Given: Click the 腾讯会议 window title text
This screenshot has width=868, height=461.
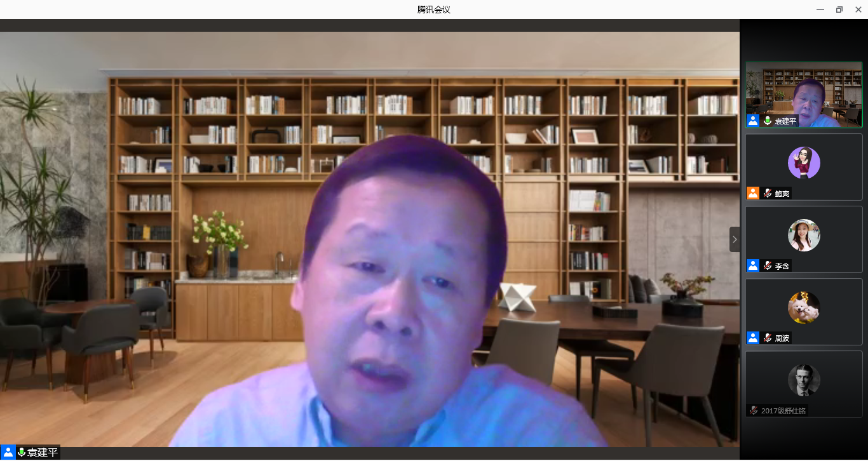Looking at the screenshot, I should pos(434,10).
